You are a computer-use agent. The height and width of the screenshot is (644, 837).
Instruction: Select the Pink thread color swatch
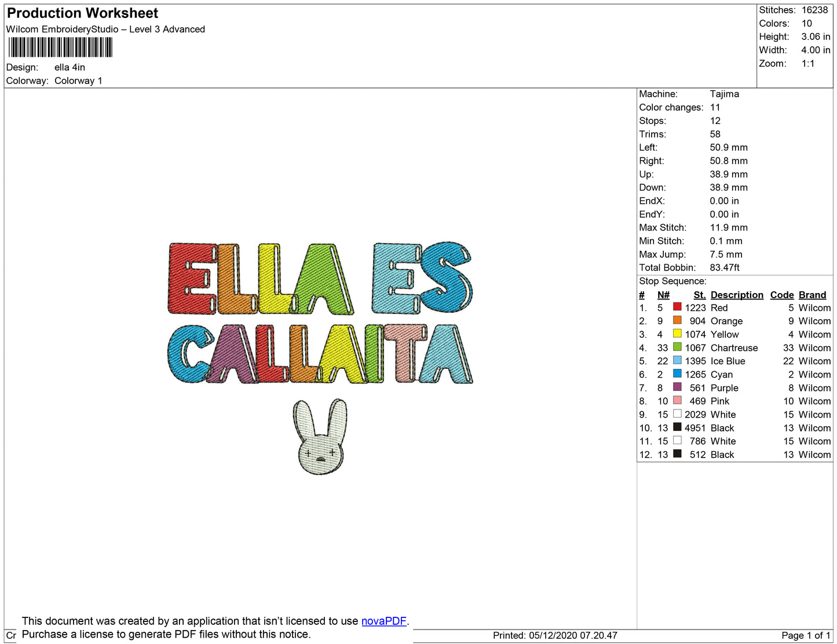[x=677, y=400]
